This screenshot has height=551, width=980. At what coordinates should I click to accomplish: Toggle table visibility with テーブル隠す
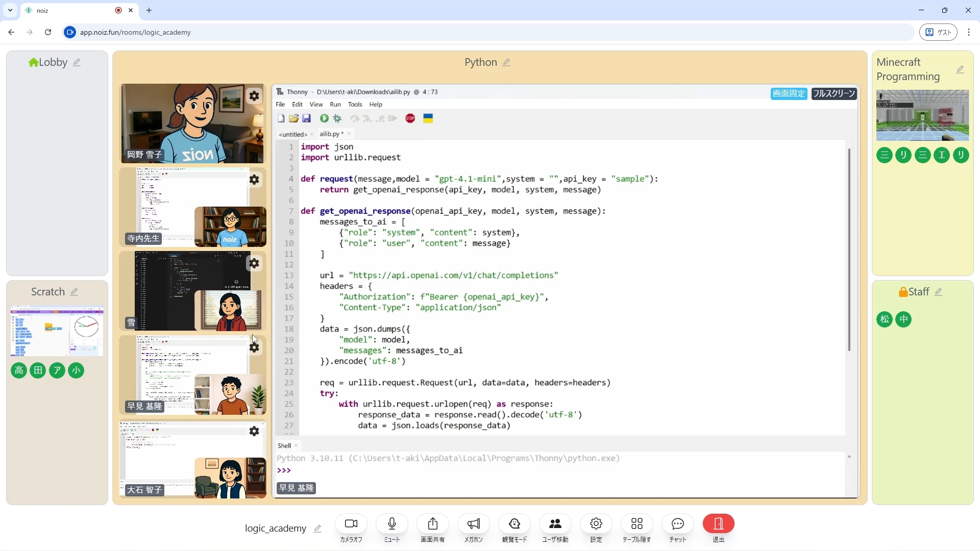pos(636,524)
